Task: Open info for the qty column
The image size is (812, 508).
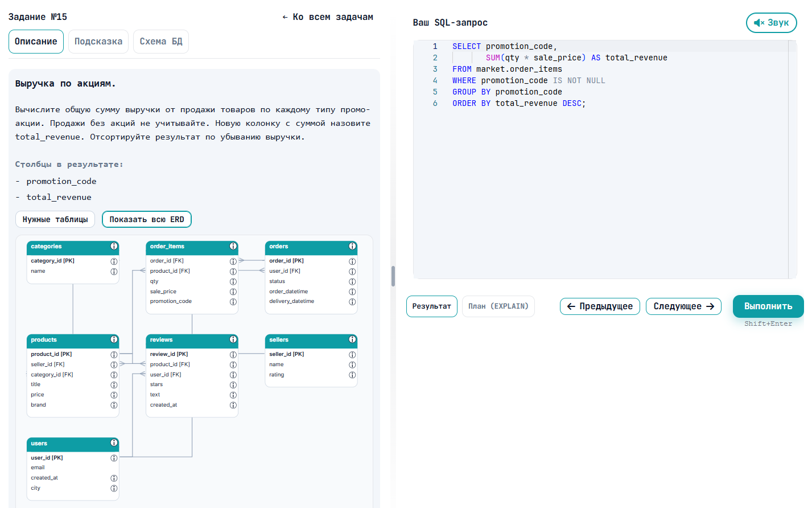Action: click(x=233, y=281)
